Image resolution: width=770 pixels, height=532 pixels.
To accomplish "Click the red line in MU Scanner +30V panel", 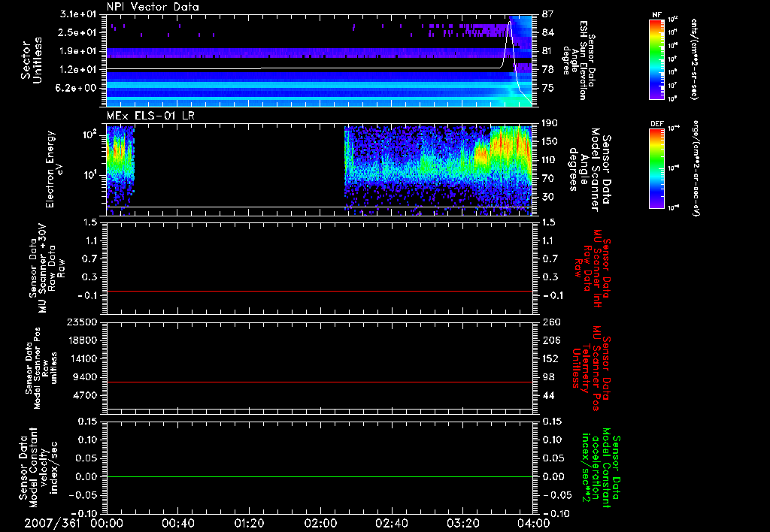I will point(320,291).
